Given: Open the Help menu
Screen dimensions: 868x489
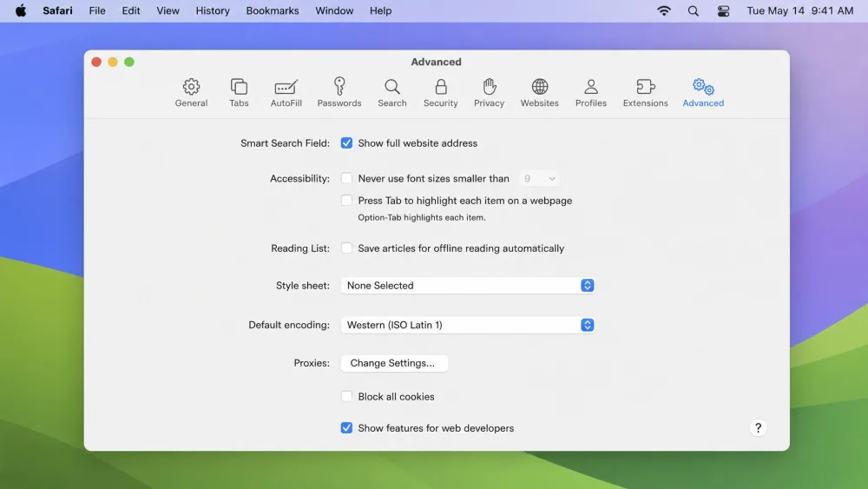Looking at the screenshot, I should 380,10.
